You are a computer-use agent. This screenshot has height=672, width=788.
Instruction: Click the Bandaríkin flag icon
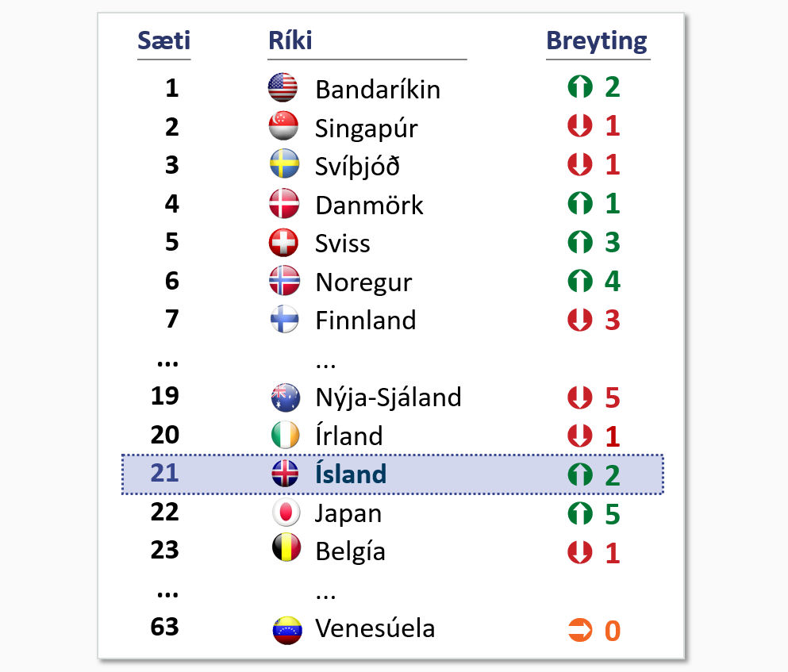pos(283,87)
